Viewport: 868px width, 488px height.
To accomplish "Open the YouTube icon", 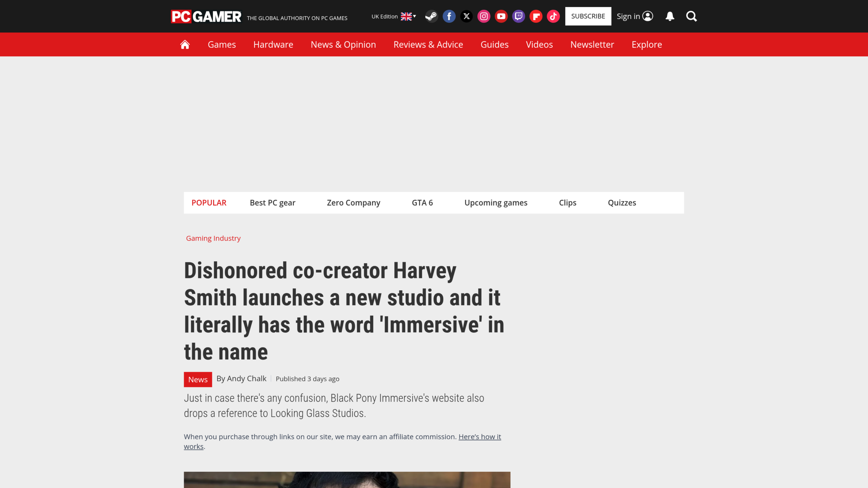I will coord(501,16).
